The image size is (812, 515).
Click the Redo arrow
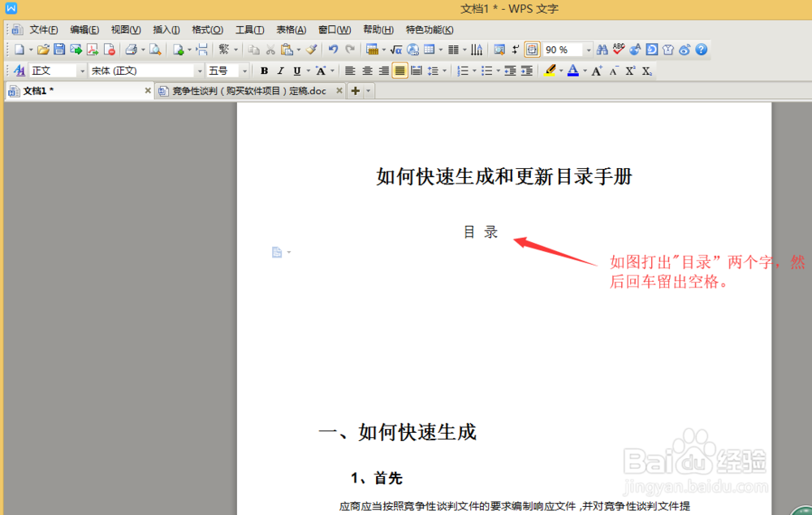point(350,50)
